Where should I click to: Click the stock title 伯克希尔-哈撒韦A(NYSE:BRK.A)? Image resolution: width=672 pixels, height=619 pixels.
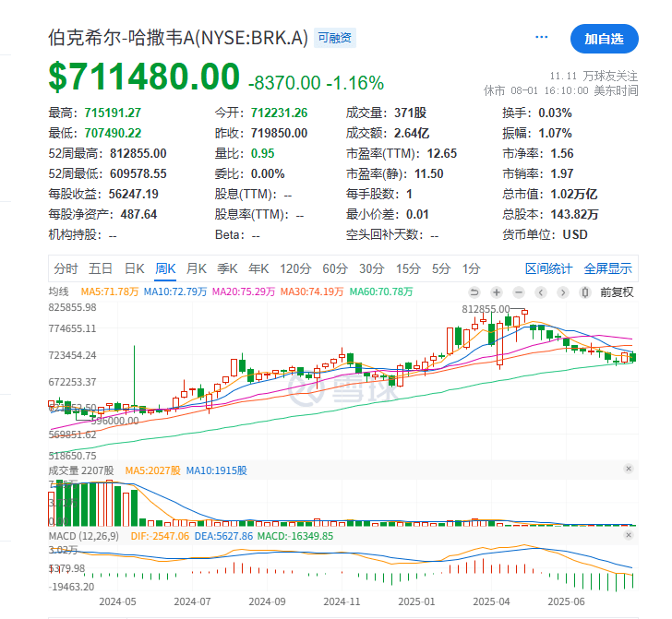pos(178,38)
